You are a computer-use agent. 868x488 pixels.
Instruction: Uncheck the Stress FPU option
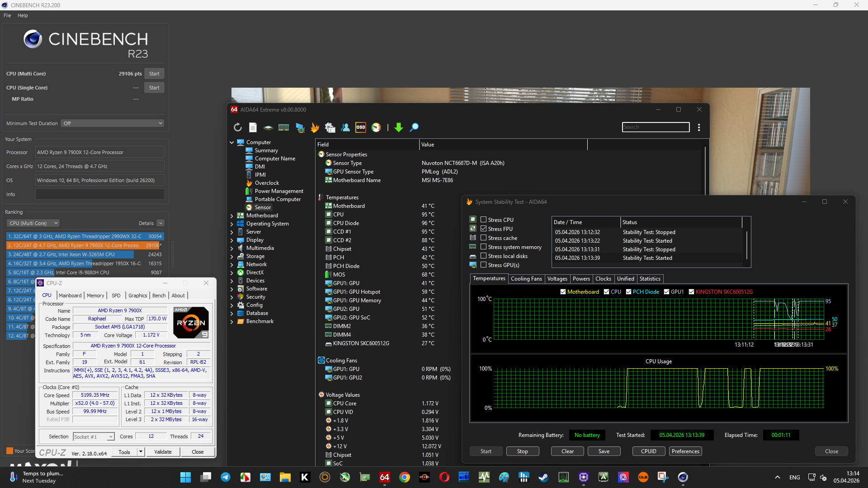pyautogui.click(x=483, y=229)
